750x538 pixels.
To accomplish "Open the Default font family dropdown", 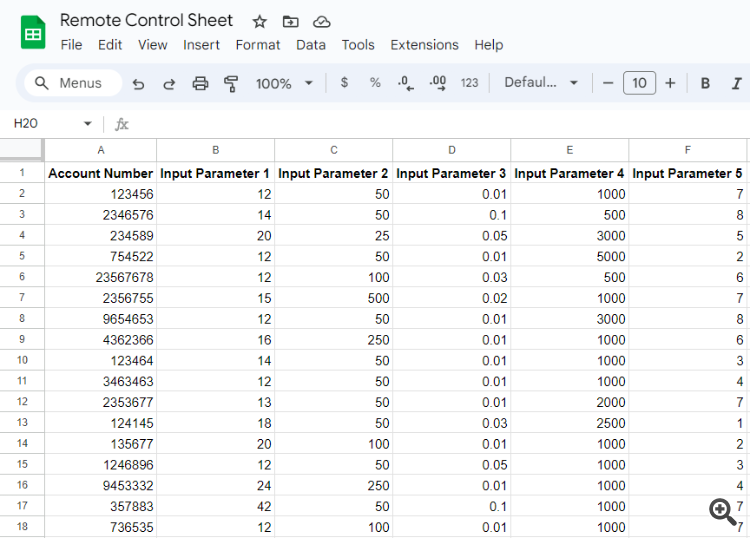I will pyautogui.click(x=541, y=83).
